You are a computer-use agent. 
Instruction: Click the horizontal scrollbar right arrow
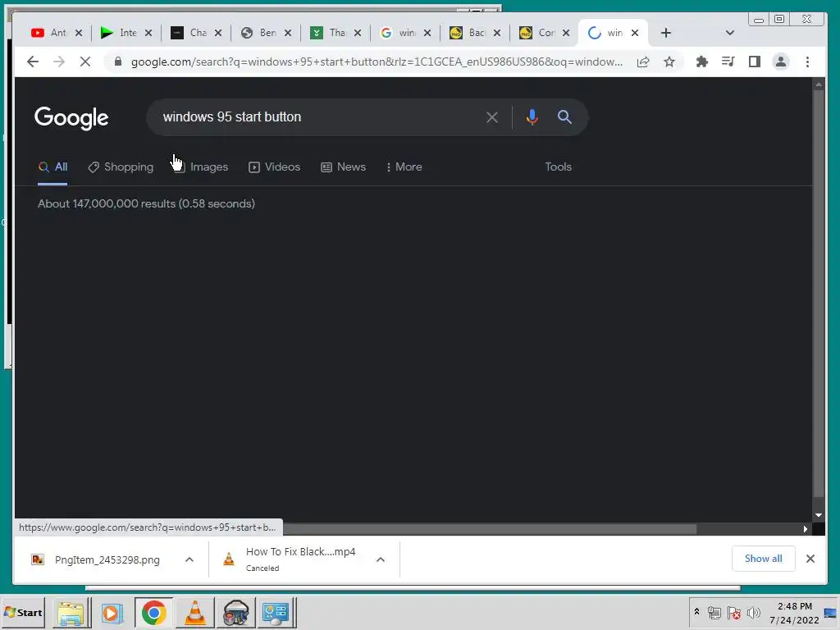(x=806, y=529)
